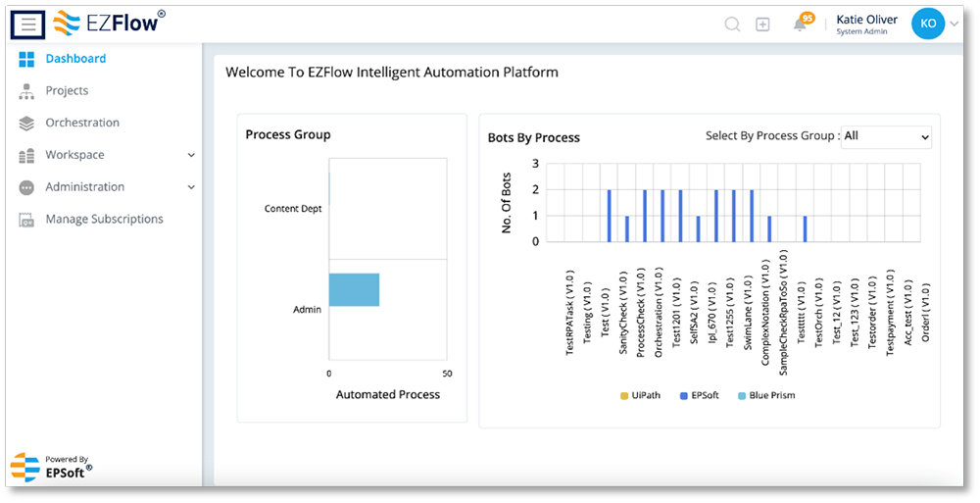
Task: Open the hamburger menu icon
Action: [x=28, y=25]
